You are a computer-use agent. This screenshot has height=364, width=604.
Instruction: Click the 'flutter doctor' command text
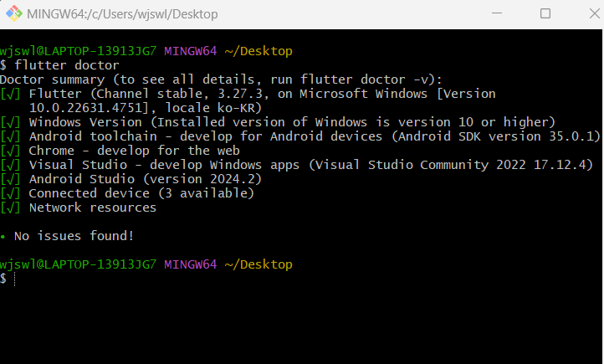67,65
